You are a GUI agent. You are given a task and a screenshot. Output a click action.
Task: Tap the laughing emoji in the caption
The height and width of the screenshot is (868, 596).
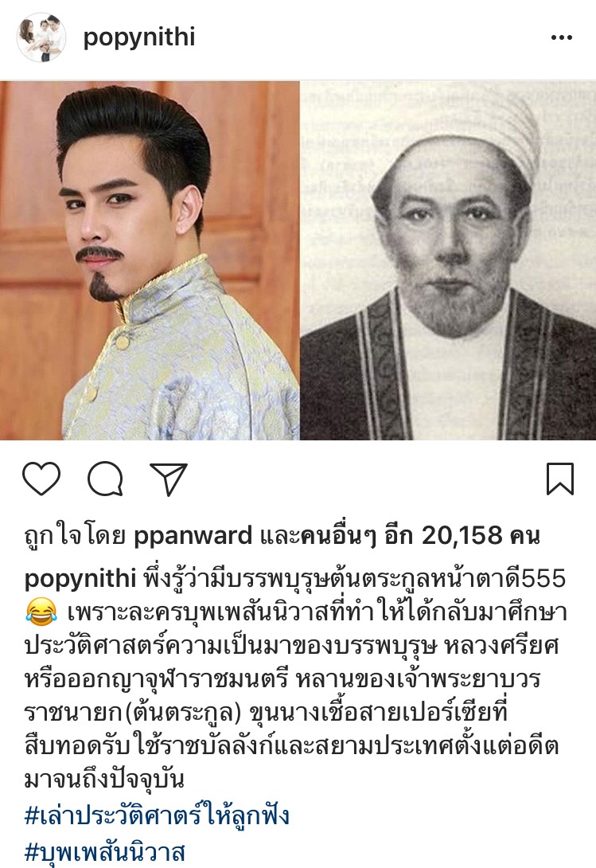pyautogui.click(x=41, y=613)
